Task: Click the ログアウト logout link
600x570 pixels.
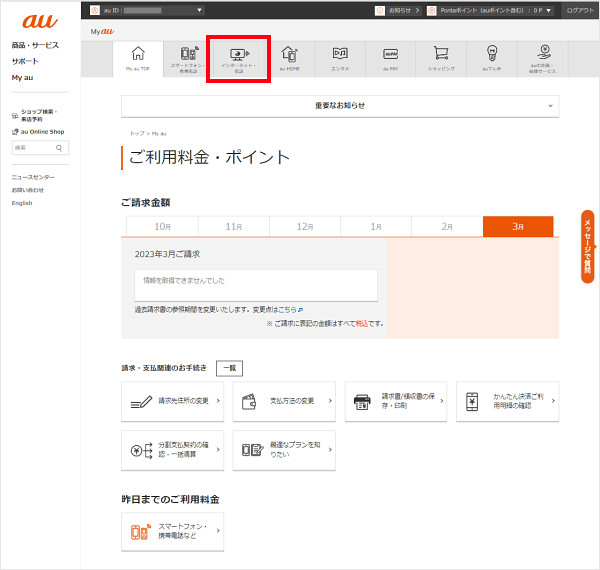Action: tap(579, 10)
